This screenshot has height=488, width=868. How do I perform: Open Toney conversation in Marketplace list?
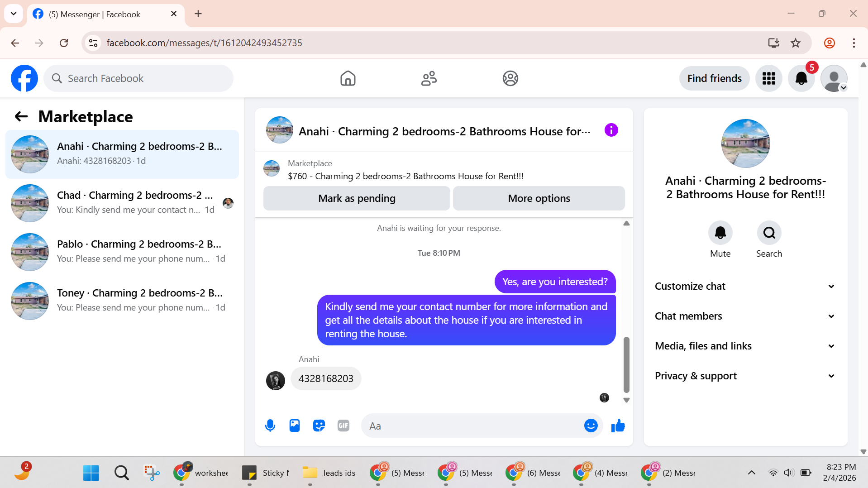pyautogui.click(x=122, y=301)
